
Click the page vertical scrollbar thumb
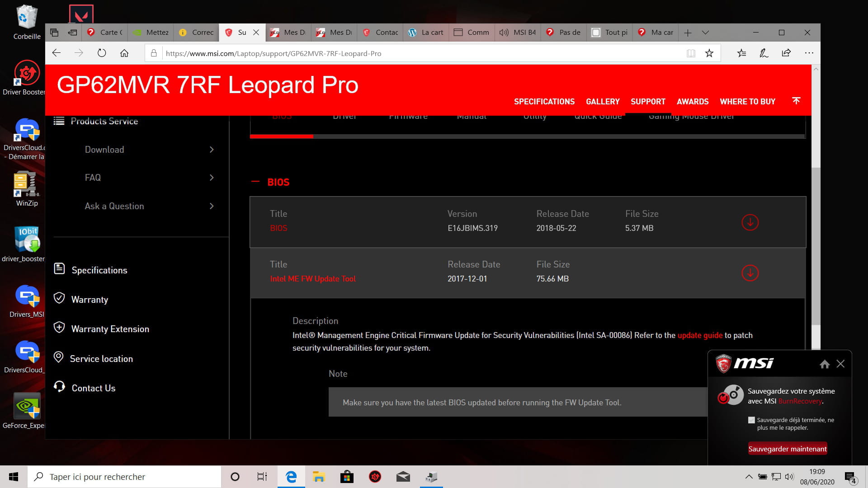(x=816, y=246)
